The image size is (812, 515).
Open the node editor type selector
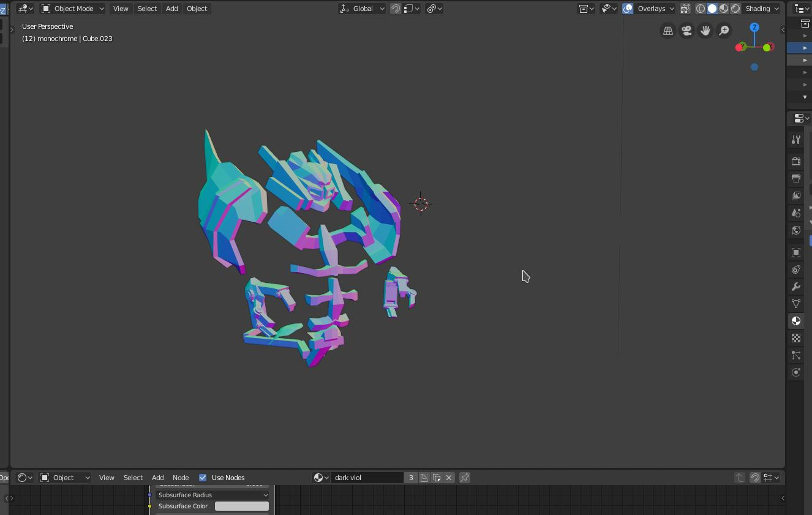pyautogui.click(x=25, y=478)
